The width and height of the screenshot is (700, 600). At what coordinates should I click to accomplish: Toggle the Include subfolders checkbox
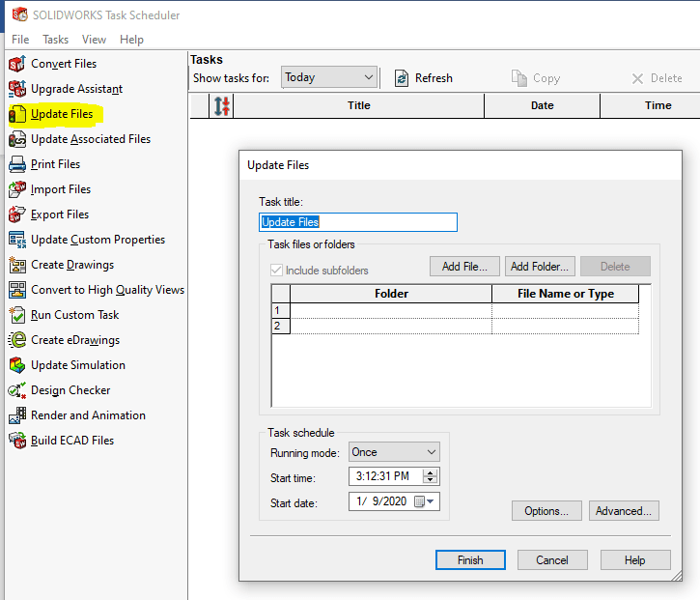(276, 270)
